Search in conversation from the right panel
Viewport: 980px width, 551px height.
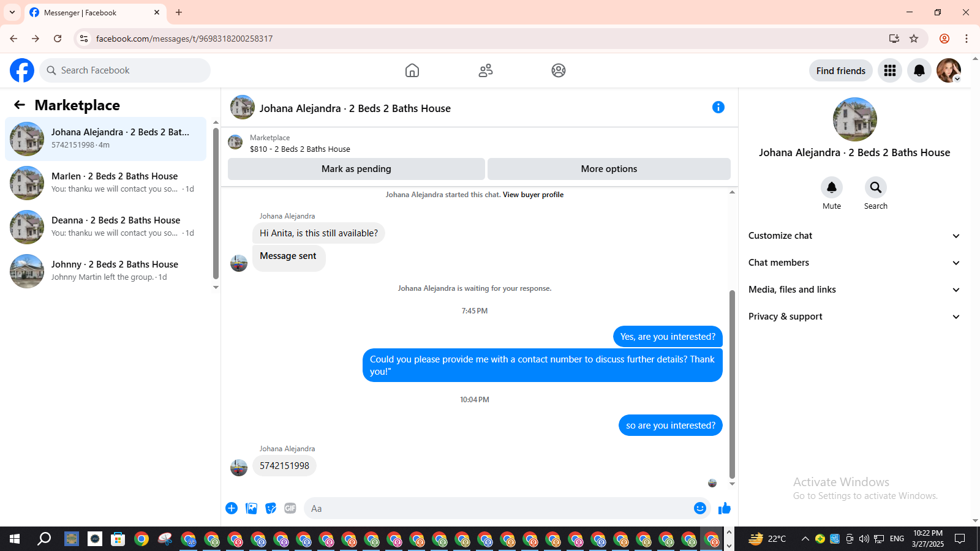(876, 187)
